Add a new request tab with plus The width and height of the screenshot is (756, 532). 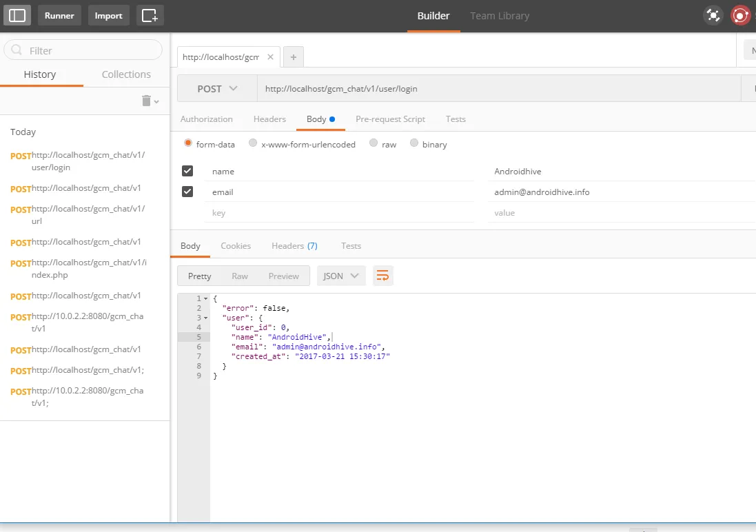(293, 57)
